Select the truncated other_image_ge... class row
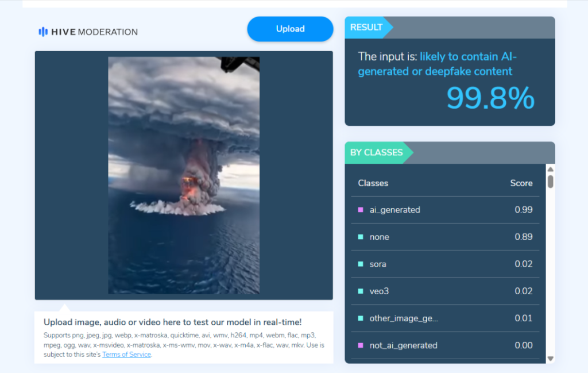588x373 pixels. click(x=445, y=318)
